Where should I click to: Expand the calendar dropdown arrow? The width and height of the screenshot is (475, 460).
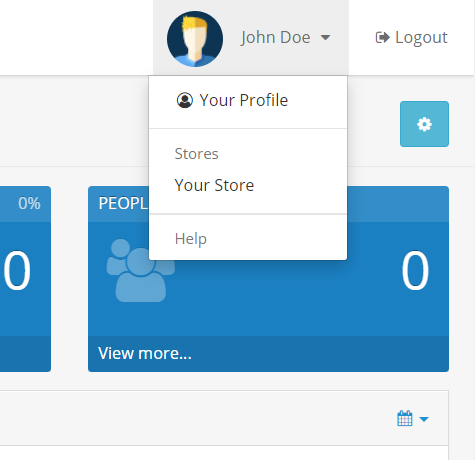coord(424,419)
